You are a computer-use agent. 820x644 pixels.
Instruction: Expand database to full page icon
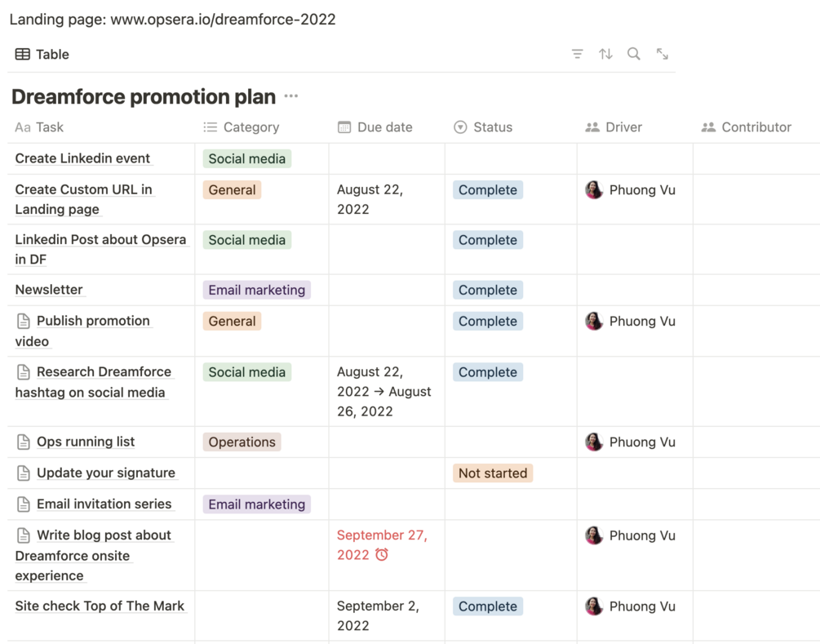point(663,54)
